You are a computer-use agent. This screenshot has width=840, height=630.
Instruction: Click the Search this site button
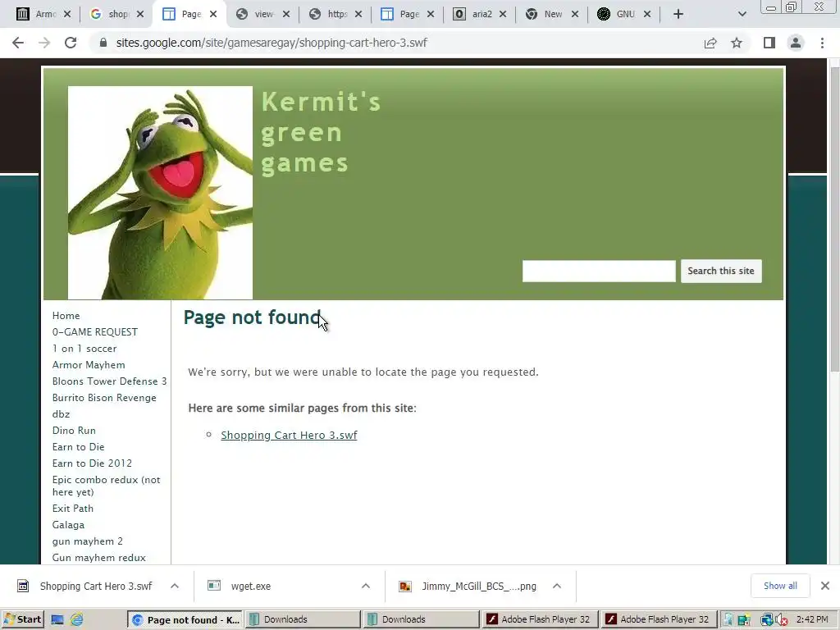click(x=721, y=271)
